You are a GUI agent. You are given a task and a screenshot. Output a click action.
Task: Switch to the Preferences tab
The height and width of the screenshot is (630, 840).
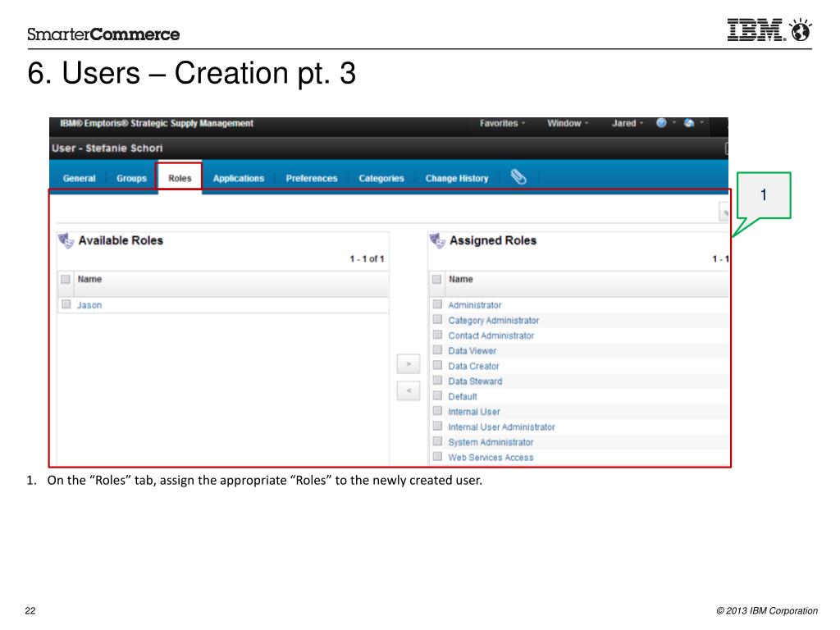point(311,178)
